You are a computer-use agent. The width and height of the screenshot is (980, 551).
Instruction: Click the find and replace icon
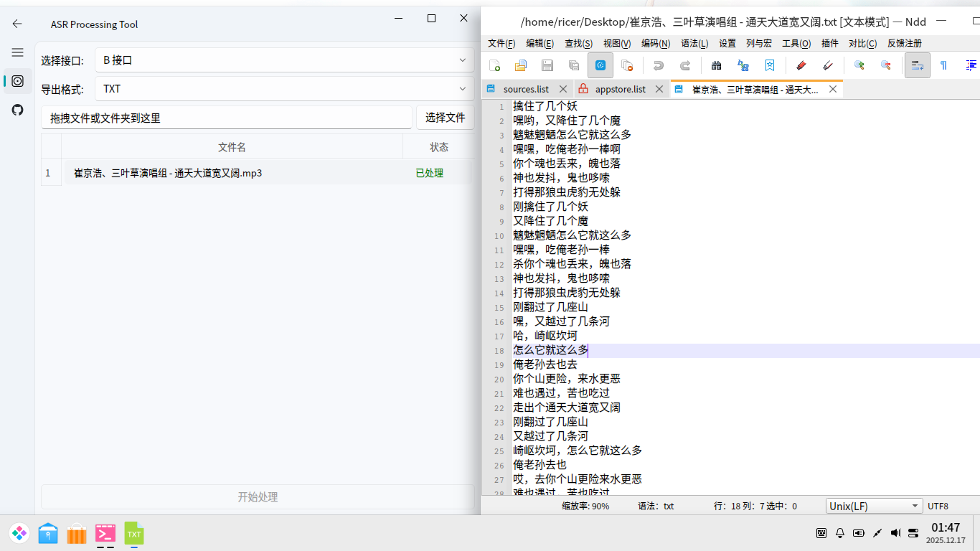pyautogui.click(x=743, y=65)
